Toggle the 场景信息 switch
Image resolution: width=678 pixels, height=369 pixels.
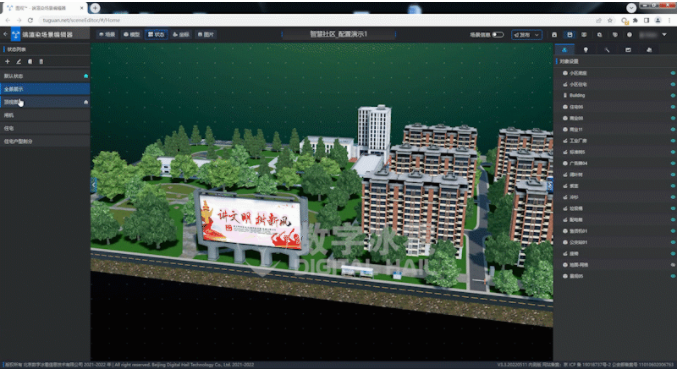498,35
